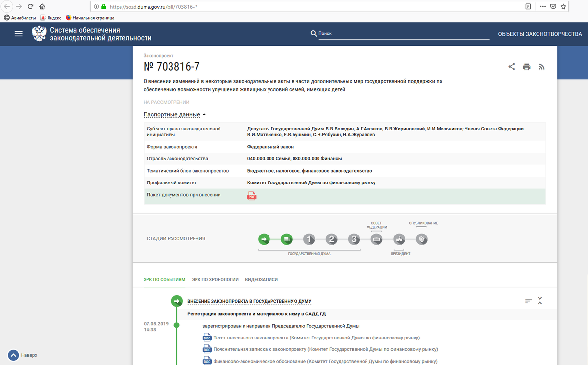Select the green document preliminary review stage
Screen dimensions: 588x365
click(287, 239)
